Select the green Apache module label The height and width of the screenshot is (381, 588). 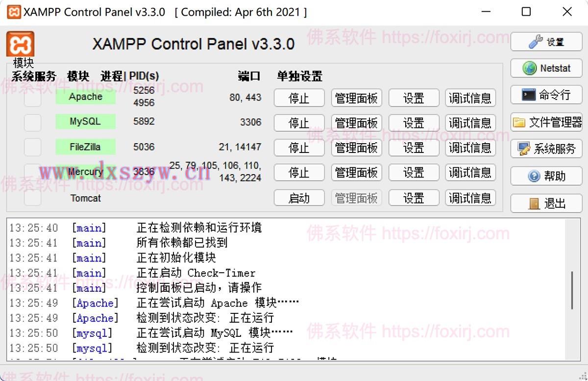pyautogui.click(x=85, y=97)
